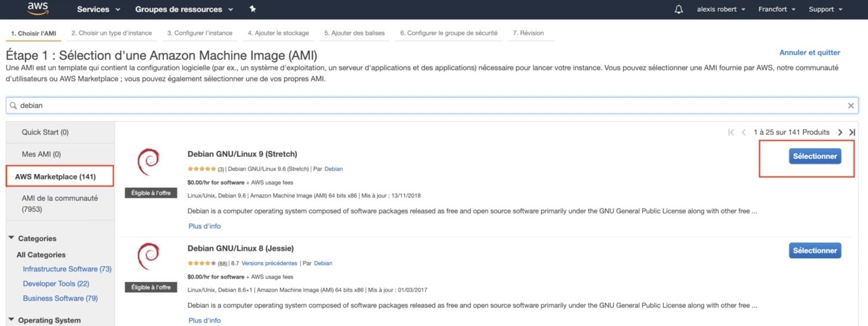Go to next page of results
The width and height of the screenshot is (868, 326).
(840, 132)
